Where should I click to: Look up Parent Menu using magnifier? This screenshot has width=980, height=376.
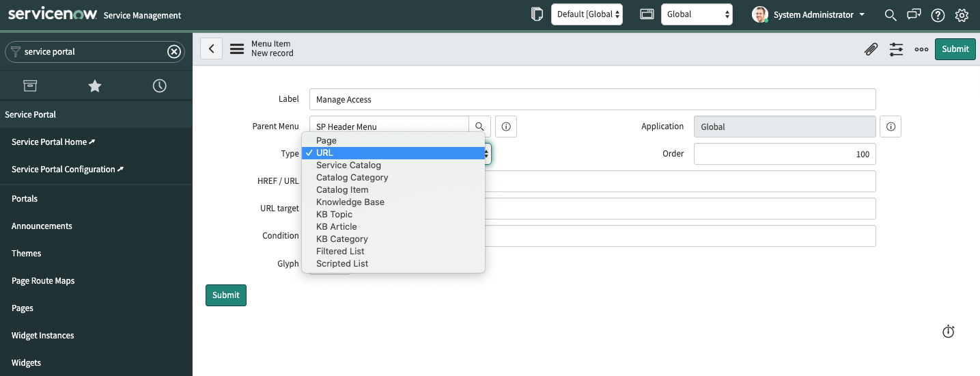point(479,126)
